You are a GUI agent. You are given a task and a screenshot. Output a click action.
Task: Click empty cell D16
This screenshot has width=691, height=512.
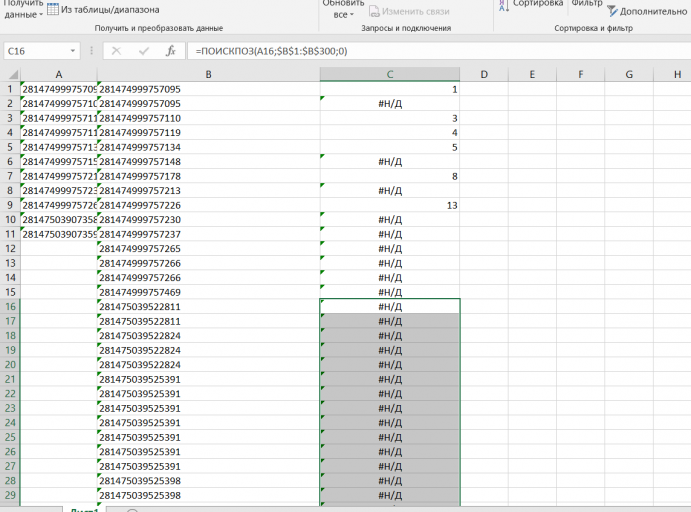coord(484,307)
